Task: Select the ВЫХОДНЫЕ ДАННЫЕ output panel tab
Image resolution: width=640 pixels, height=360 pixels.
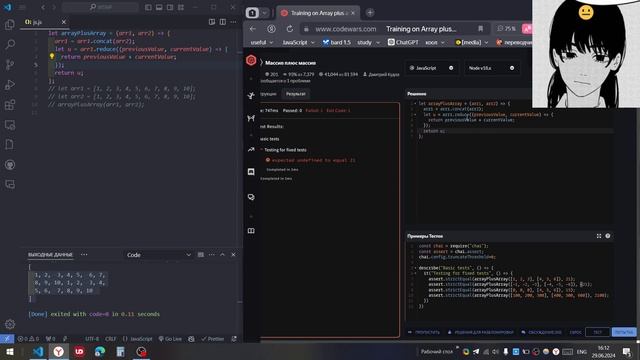Action: (x=50, y=255)
